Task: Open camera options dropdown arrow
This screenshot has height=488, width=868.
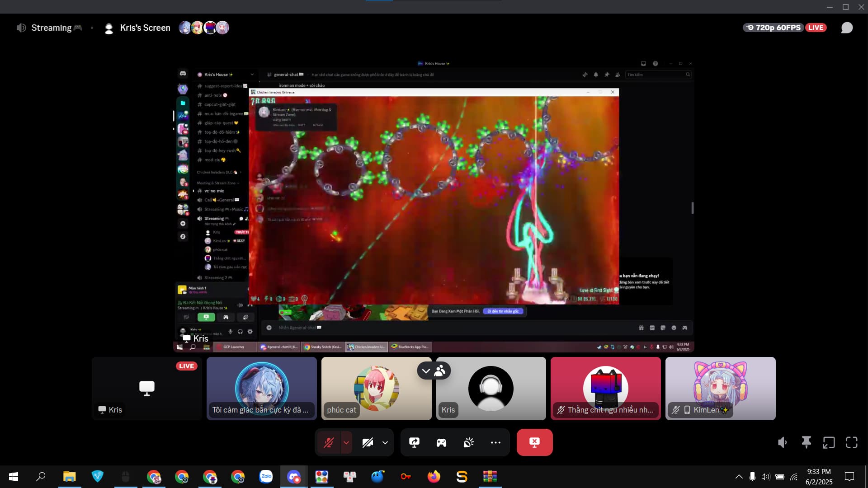Action: pyautogui.click(x=385, y=442)
